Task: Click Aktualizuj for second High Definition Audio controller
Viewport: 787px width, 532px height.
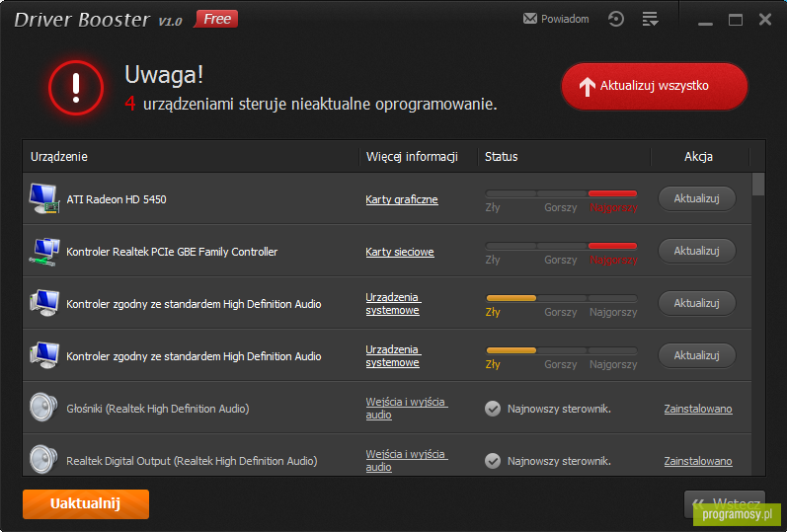Action: pyautogui.click(x=697, y=355)
